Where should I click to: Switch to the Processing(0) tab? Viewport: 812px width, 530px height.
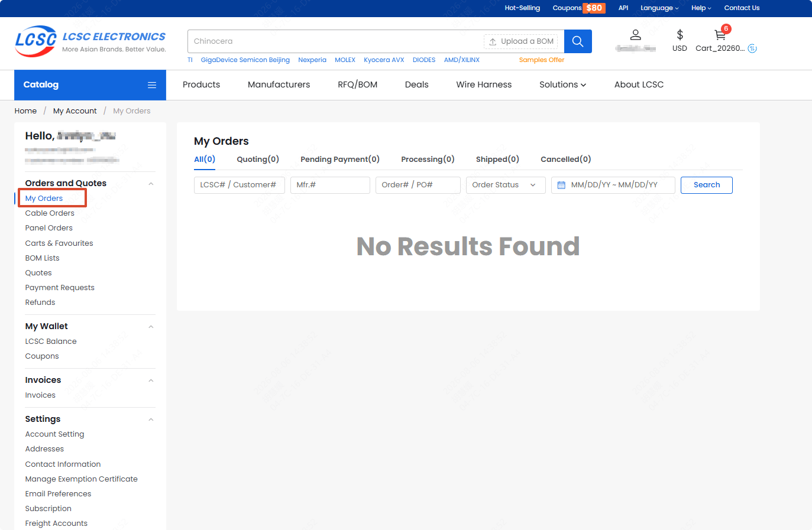pyautogui.click(x=428, y=159)
